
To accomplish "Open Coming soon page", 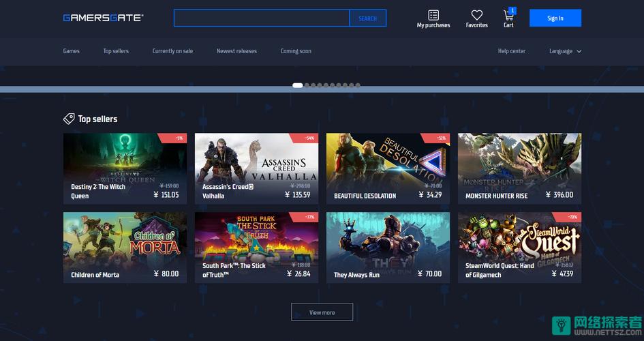I will [296, 51].
